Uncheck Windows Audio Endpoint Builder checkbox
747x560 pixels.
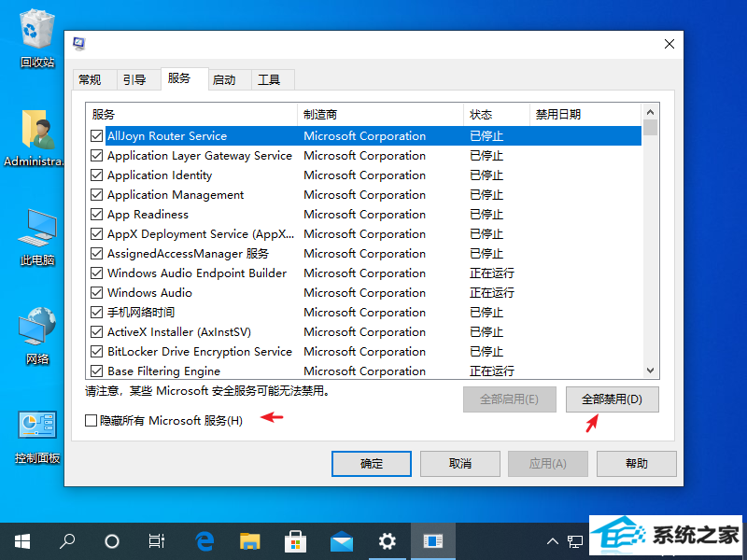[x=97, y=273]
